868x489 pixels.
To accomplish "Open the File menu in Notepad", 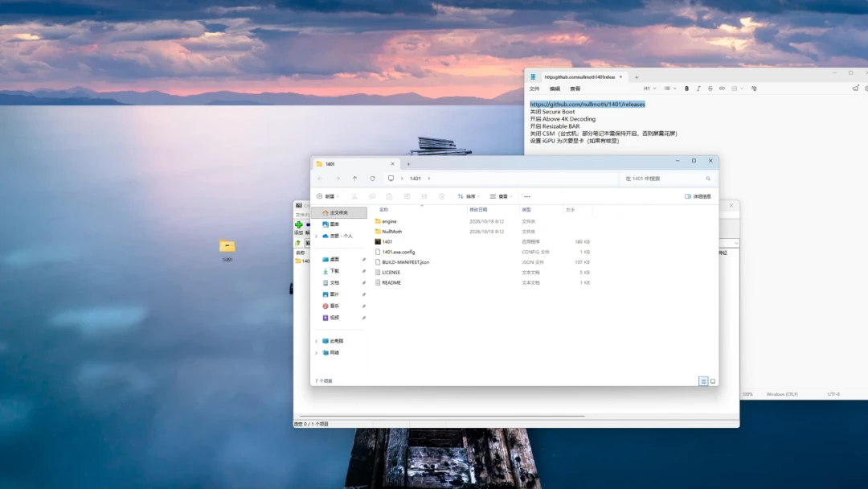I will click(534, 88).
